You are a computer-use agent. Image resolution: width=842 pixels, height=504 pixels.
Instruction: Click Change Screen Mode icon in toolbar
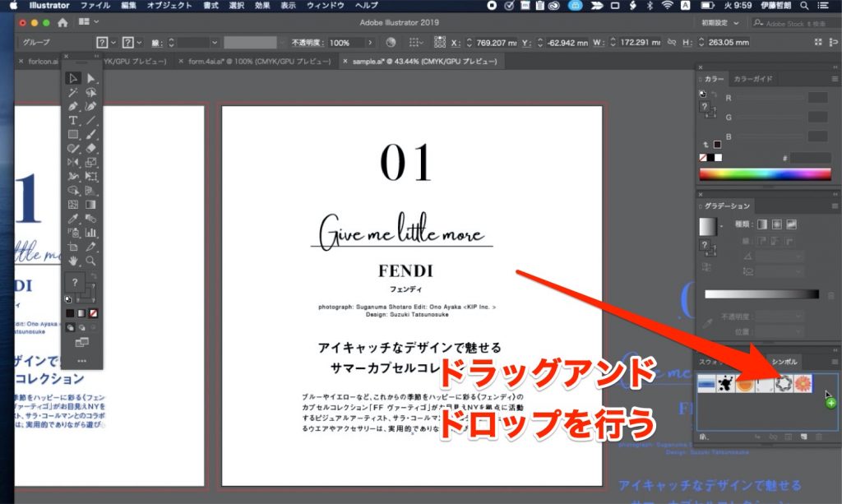[x=81, y=342]
